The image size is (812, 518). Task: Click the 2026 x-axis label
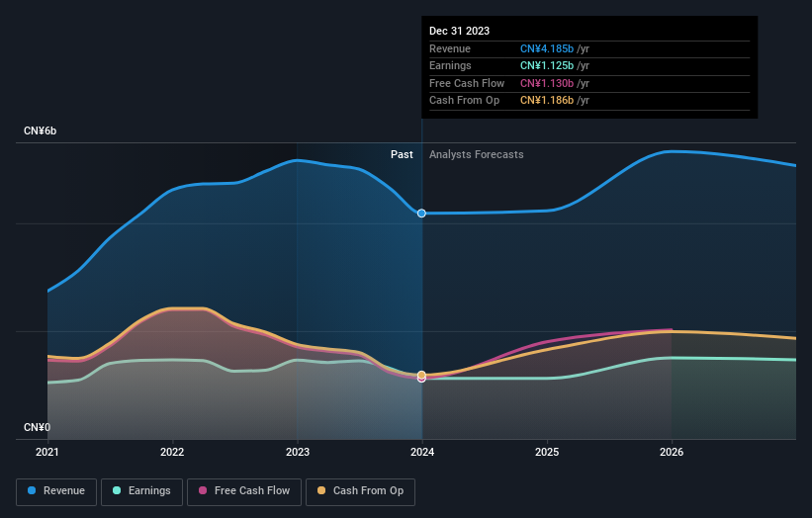click(672, 453)
